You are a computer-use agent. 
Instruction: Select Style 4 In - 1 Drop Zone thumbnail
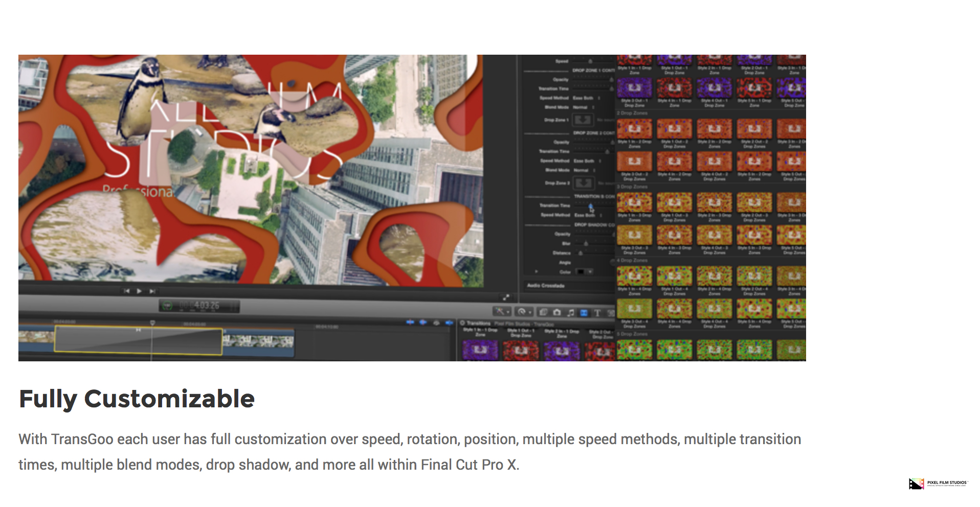(674, 88)
